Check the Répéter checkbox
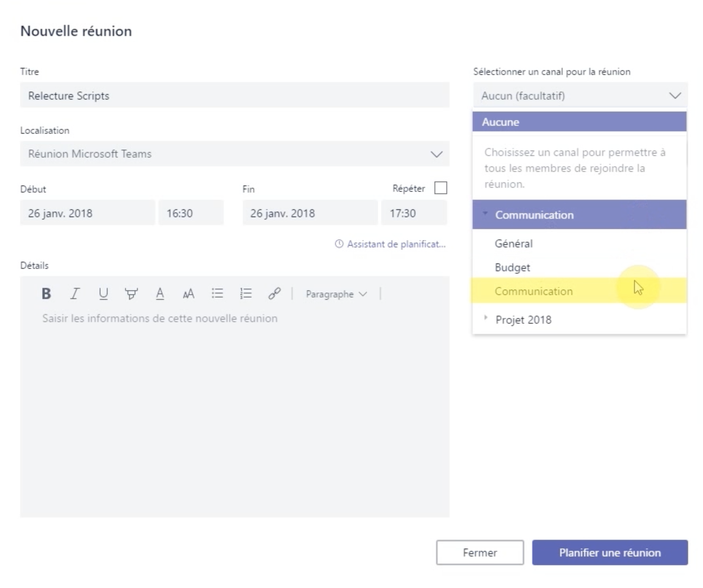 (441, 188)
